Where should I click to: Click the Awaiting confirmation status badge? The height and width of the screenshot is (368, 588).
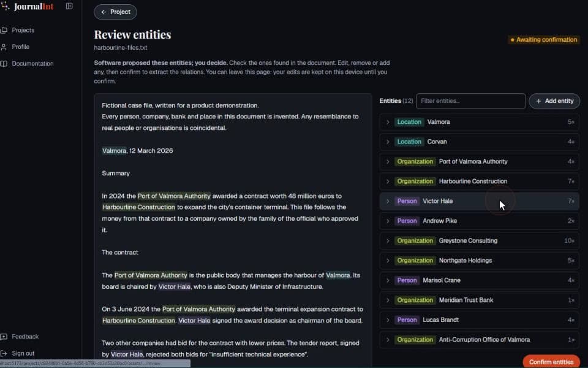point(544,40)
